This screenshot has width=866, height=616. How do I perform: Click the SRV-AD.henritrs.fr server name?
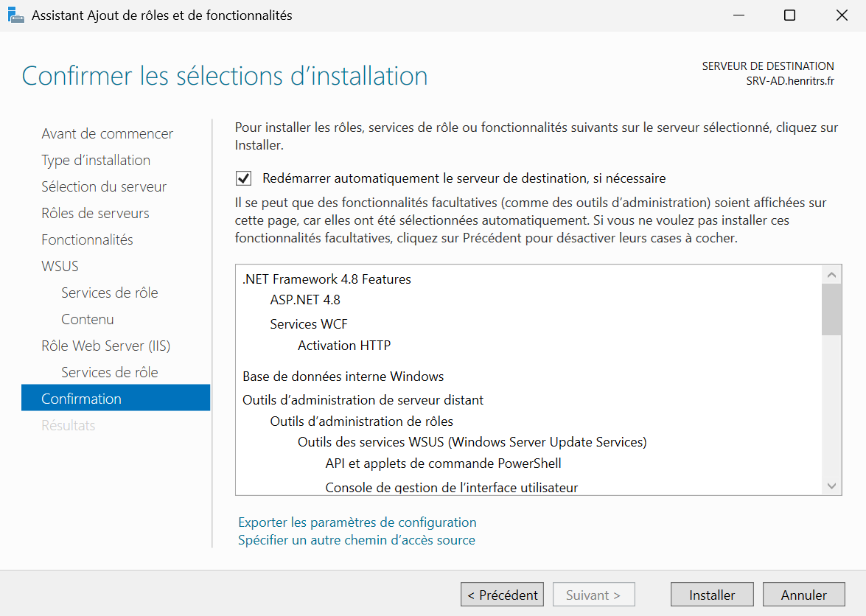point(790,81)
